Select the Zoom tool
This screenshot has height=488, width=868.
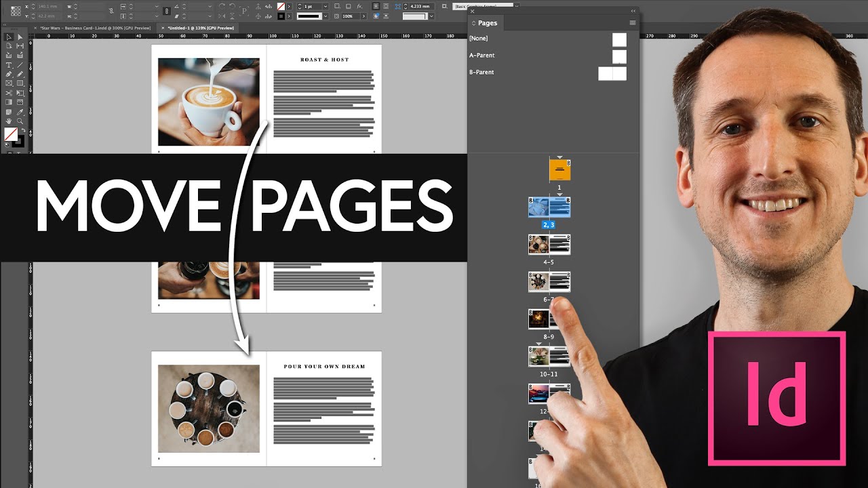(x=20, y=121)
